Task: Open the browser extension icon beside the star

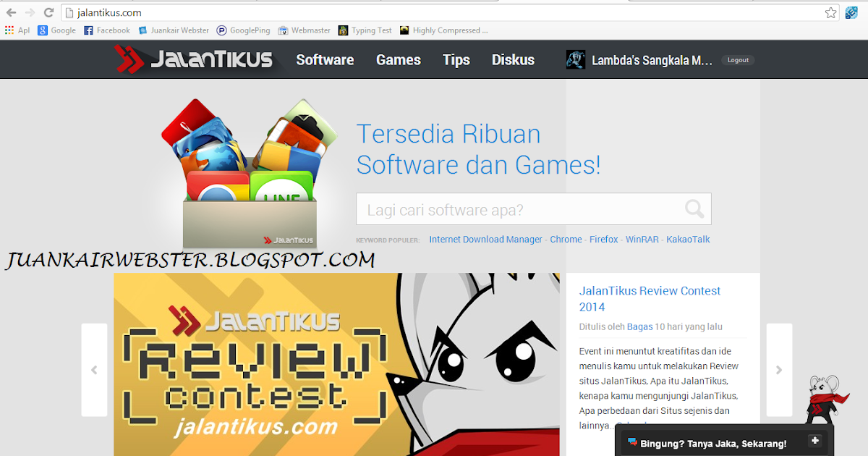Action: tap(851, 12)
